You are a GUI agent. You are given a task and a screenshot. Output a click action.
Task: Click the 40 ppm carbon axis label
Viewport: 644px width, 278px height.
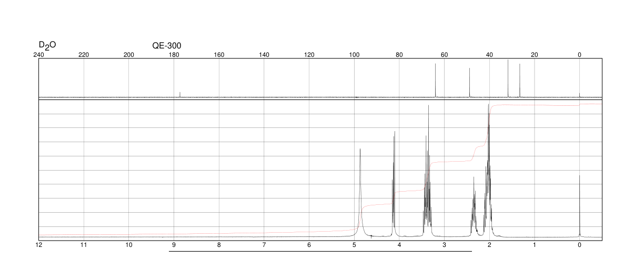(x=489, y=55)
